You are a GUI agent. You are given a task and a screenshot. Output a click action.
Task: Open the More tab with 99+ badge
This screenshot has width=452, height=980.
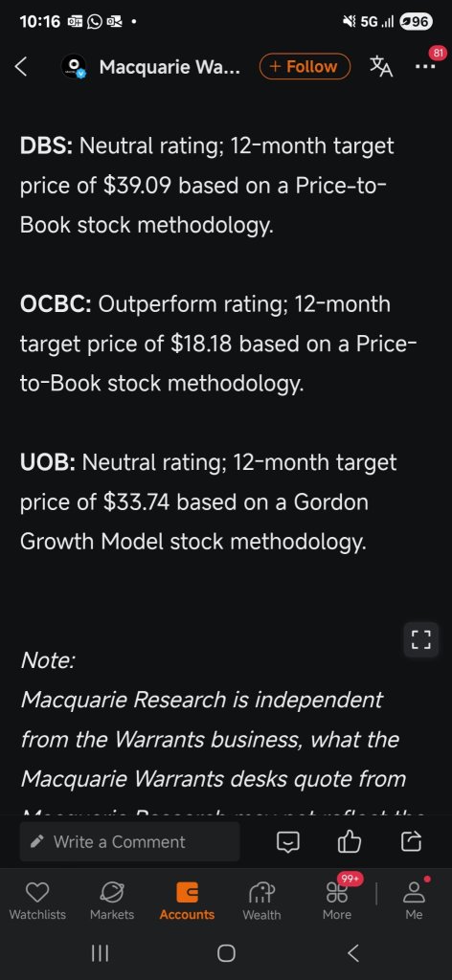[x=337, y=902]
